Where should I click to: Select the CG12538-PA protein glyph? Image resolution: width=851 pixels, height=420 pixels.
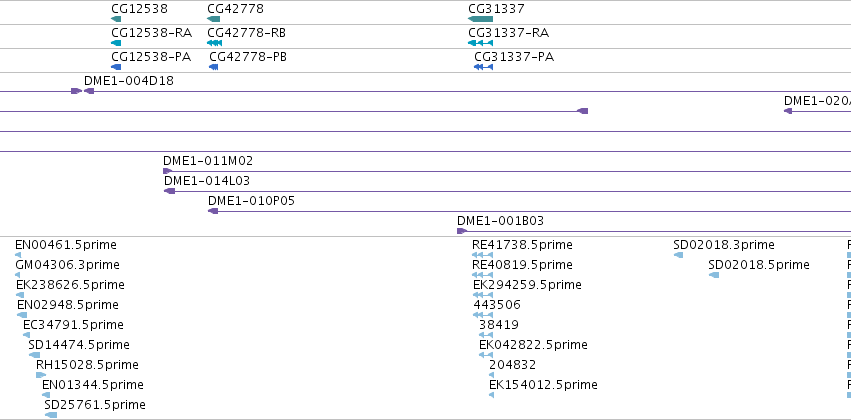tap(116, 67)
